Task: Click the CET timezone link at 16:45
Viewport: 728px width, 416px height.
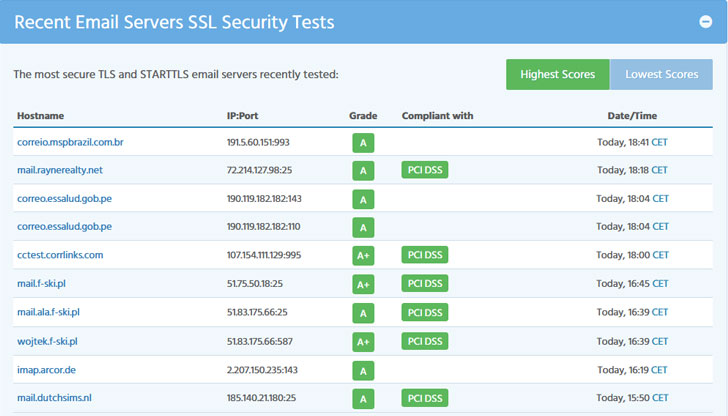Action: pos(659,284)
